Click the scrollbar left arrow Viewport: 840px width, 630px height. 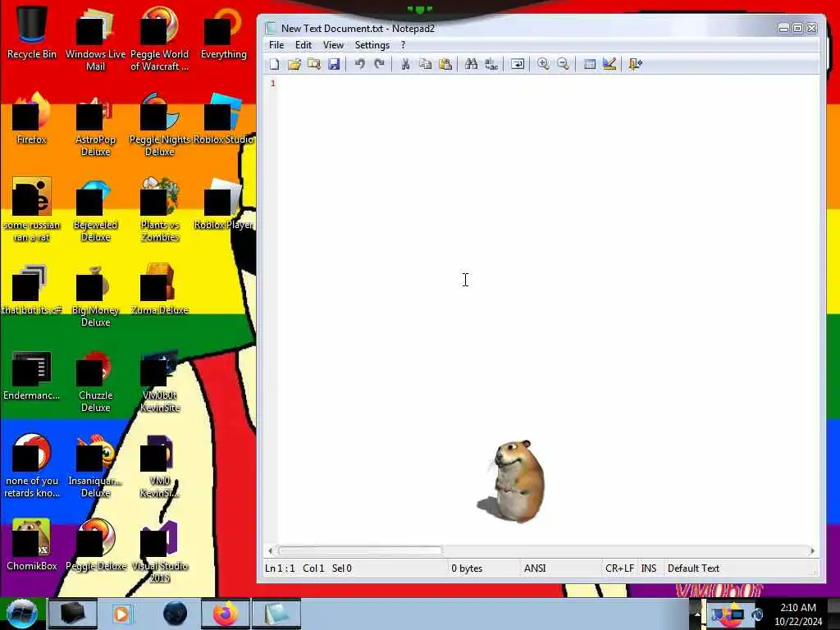pos(270,550)
